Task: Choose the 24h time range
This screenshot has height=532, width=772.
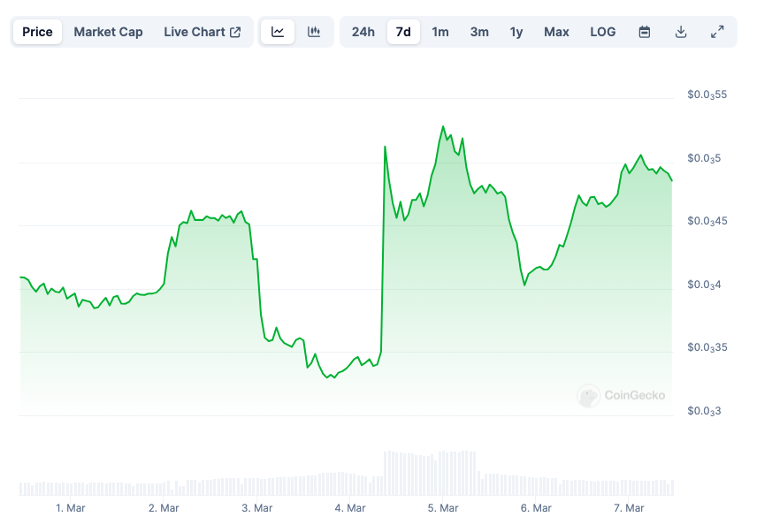Action: [363, 32]
